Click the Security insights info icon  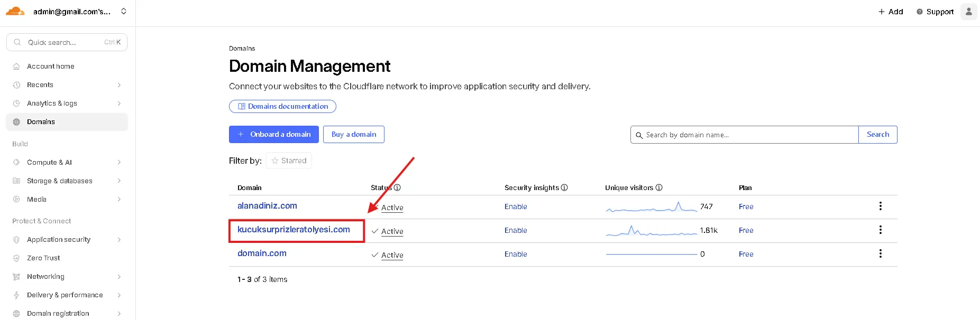pos(564,187)
